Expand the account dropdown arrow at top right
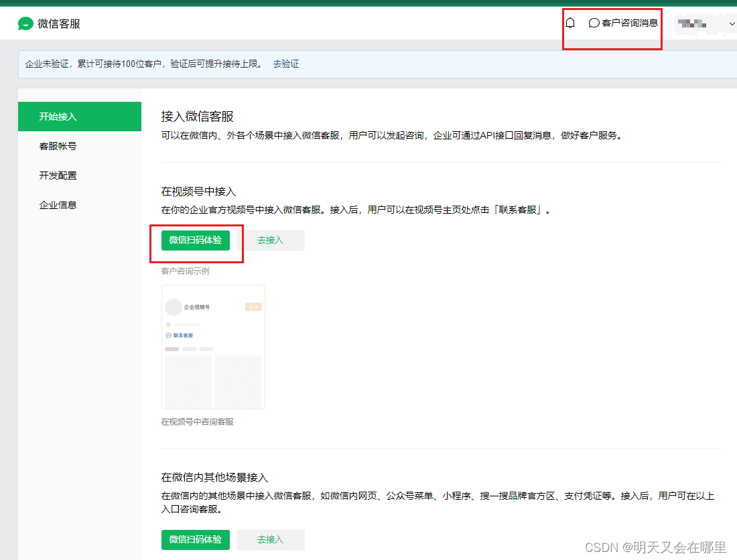Viewport: 737px width, 560px height. [732, 23]
